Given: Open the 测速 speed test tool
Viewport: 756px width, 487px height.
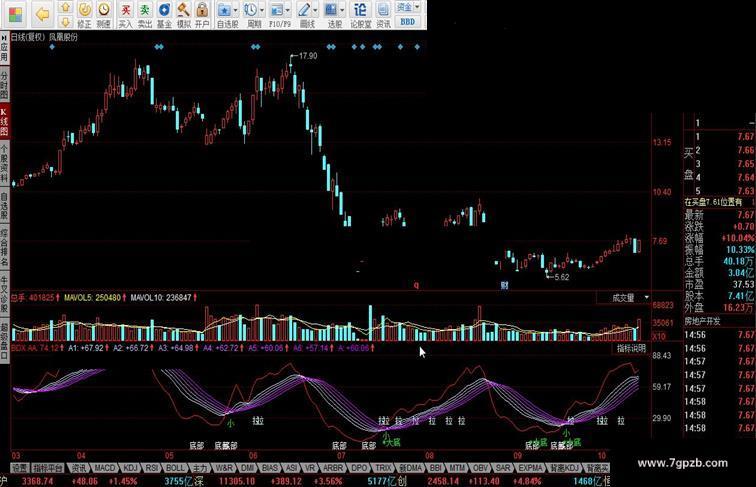Looking at the screenshot, I should [104, 14].
